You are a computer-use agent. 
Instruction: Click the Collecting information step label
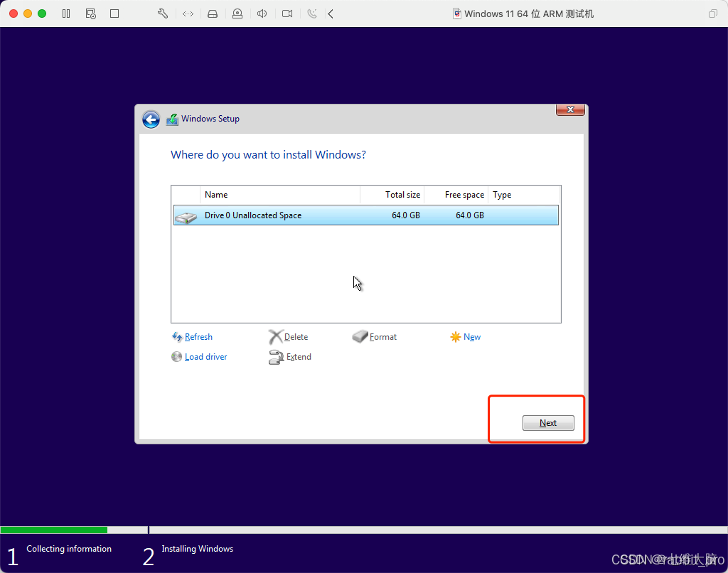69,549
